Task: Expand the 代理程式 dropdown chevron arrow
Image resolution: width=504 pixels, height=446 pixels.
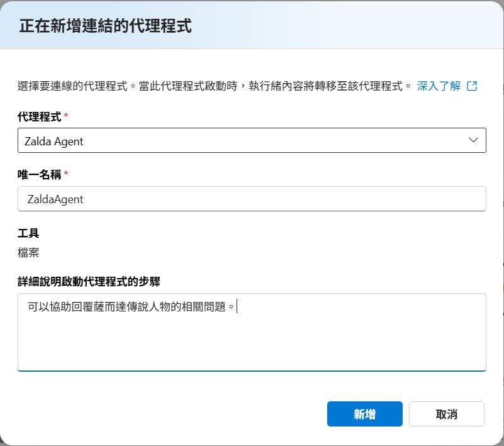Action: coord(473,140)
